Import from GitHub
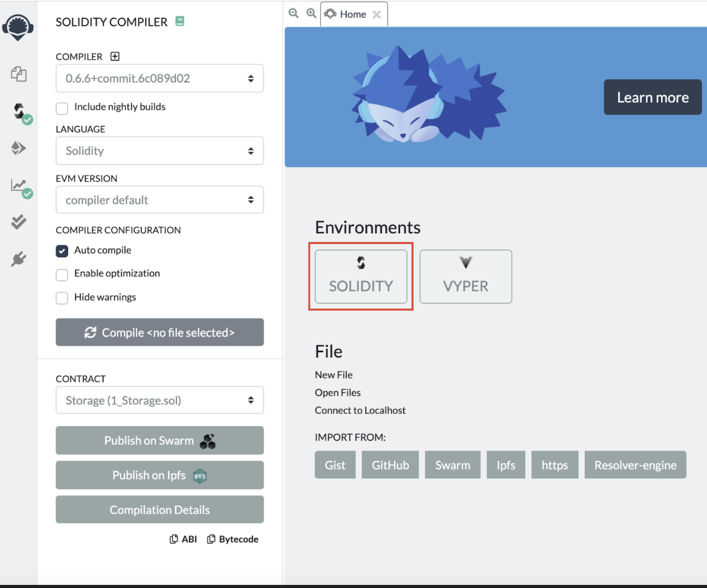The height and width of the screenshot is (588, 707). pyautogui.click(x=390, y=465)
